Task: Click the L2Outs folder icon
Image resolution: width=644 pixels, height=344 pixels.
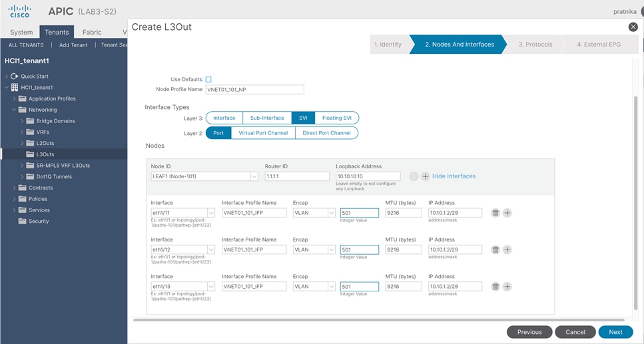Action: tap(30, 143)
